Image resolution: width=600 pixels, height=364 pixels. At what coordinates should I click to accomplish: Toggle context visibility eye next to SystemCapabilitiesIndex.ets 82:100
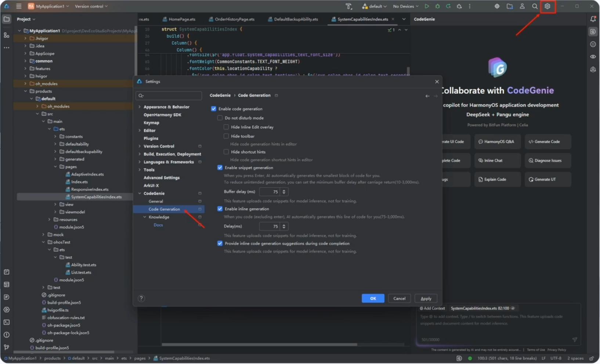tap(513, 308)
